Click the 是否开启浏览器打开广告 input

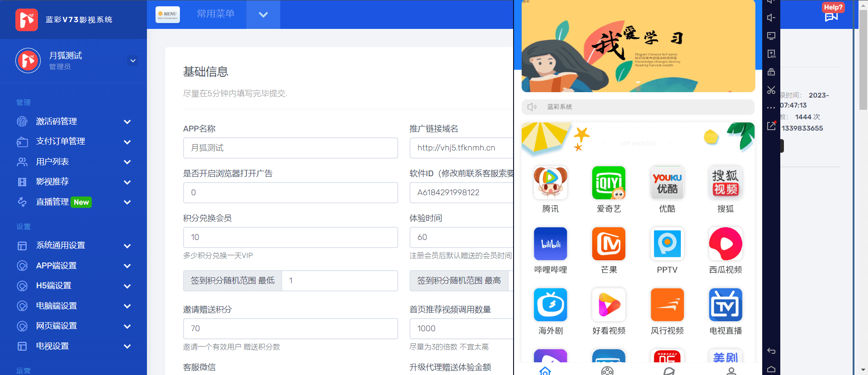point(290,192)
